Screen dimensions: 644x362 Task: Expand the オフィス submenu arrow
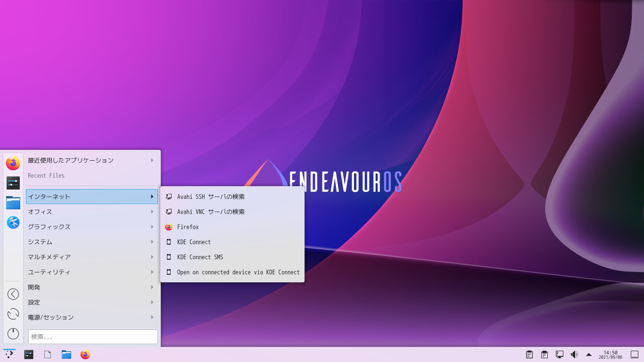coord(152,212)
